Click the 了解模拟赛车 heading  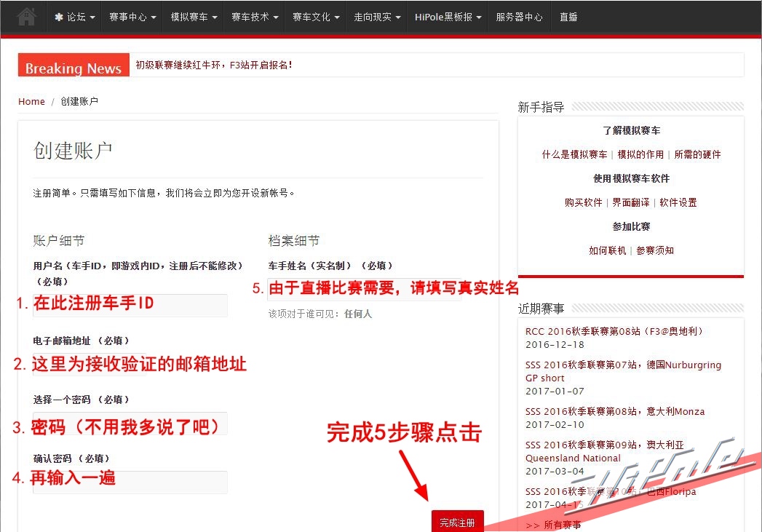pos(631,131)
